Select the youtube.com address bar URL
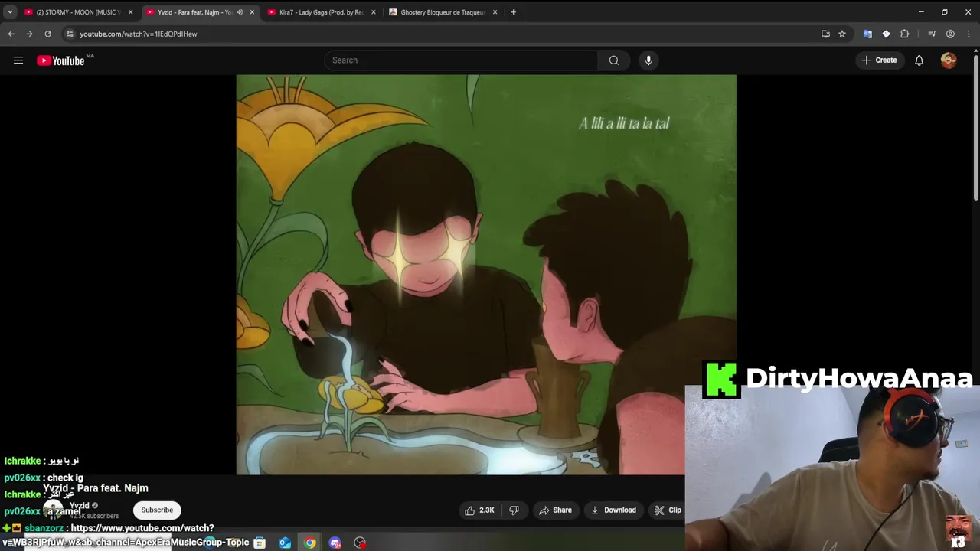 coord(139,34)
